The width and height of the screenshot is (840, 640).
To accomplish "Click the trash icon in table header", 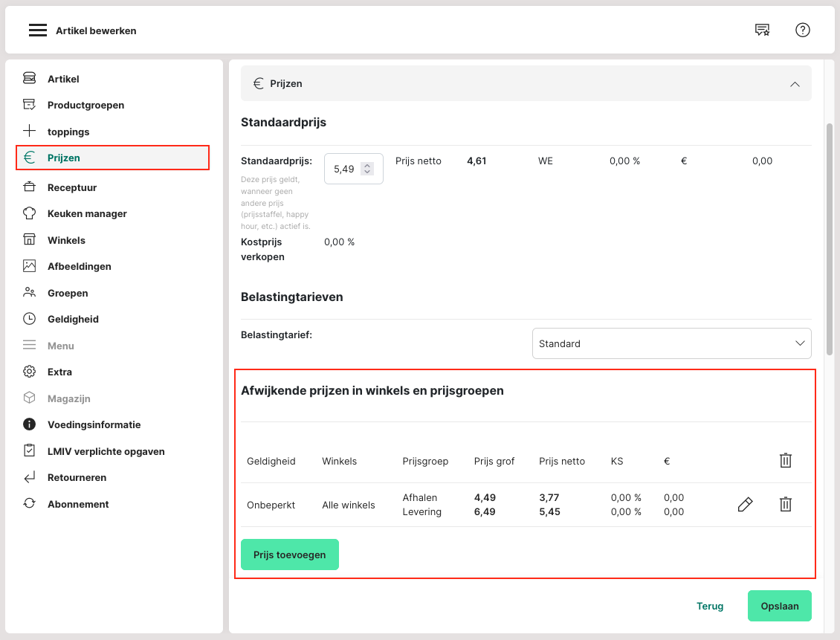I will pos(785,461).
